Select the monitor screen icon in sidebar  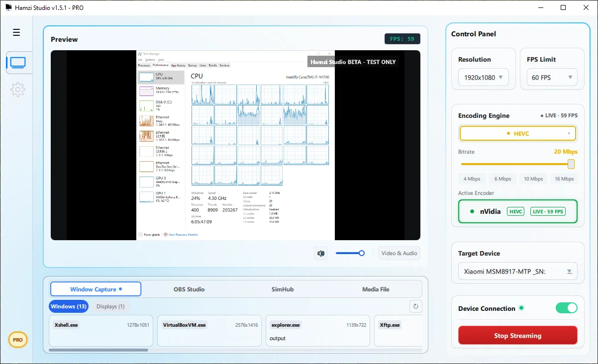[x=18, y=63]
